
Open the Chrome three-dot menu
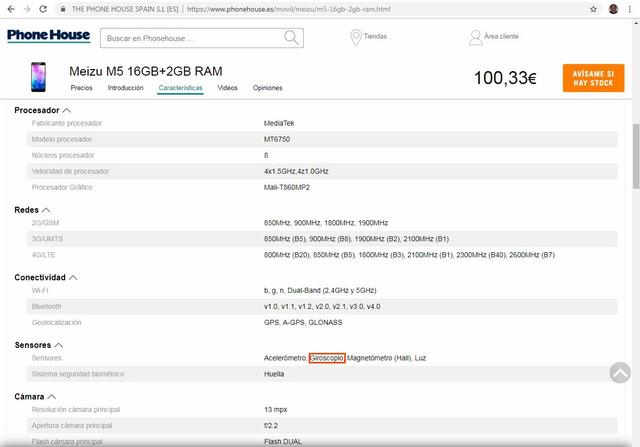click(x=630, y=9)
